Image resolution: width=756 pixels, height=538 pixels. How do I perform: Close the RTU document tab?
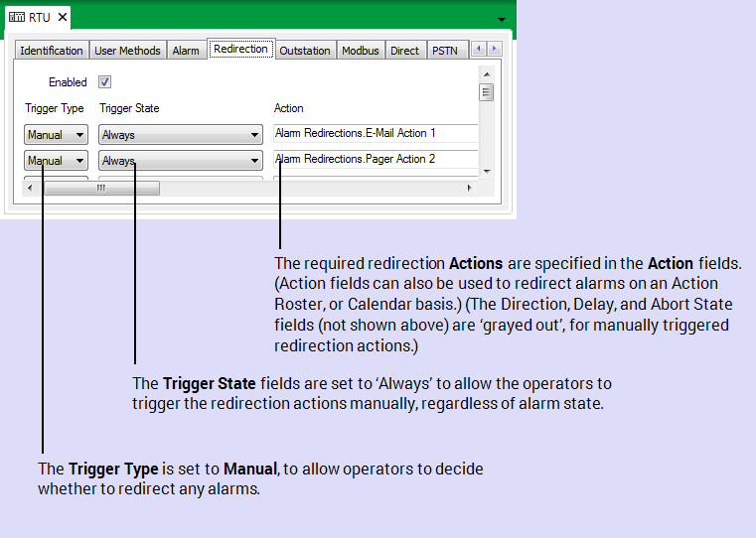[62, 18]
